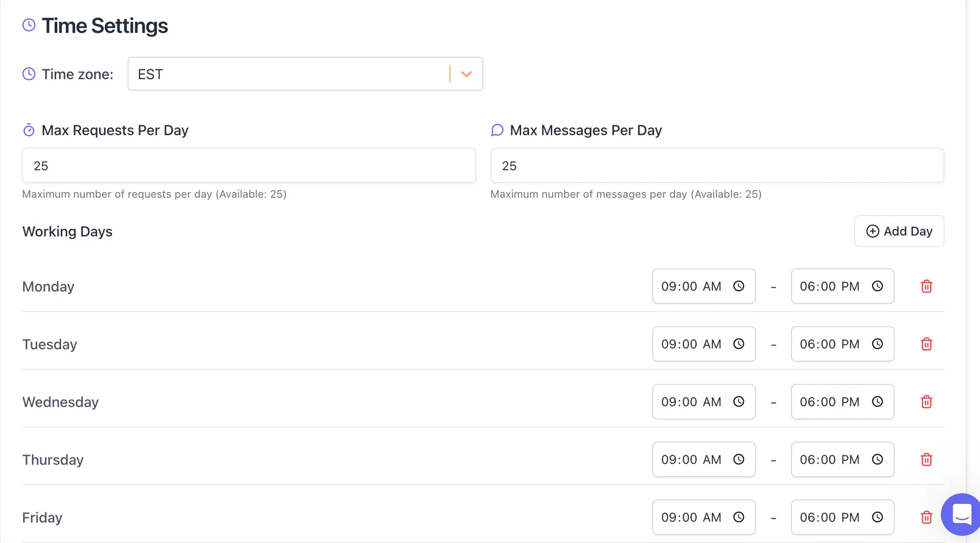
Task: Remove Friday via its trash icon
Action: point(926,518)
